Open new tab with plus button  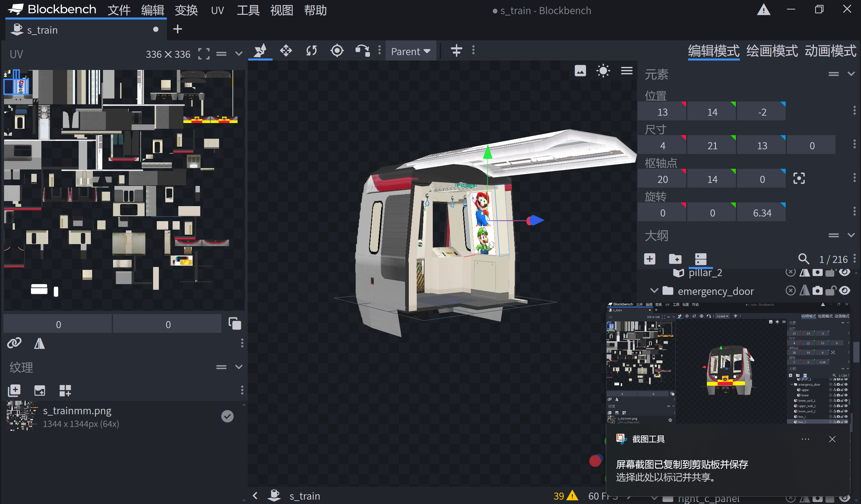(x=177, y=29)
